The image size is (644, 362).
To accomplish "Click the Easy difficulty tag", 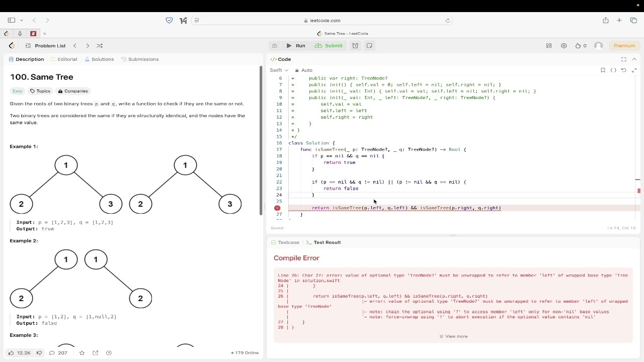I will pos(18,91).
